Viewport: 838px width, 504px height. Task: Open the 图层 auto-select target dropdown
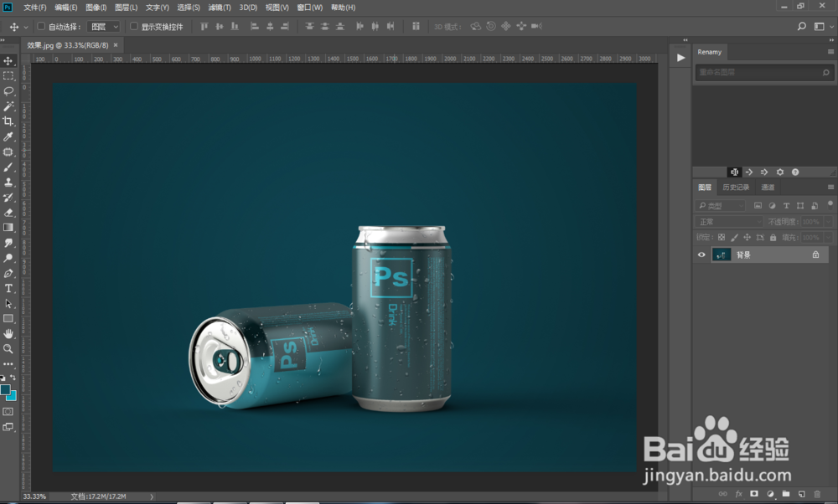click(x=104, y=26)
